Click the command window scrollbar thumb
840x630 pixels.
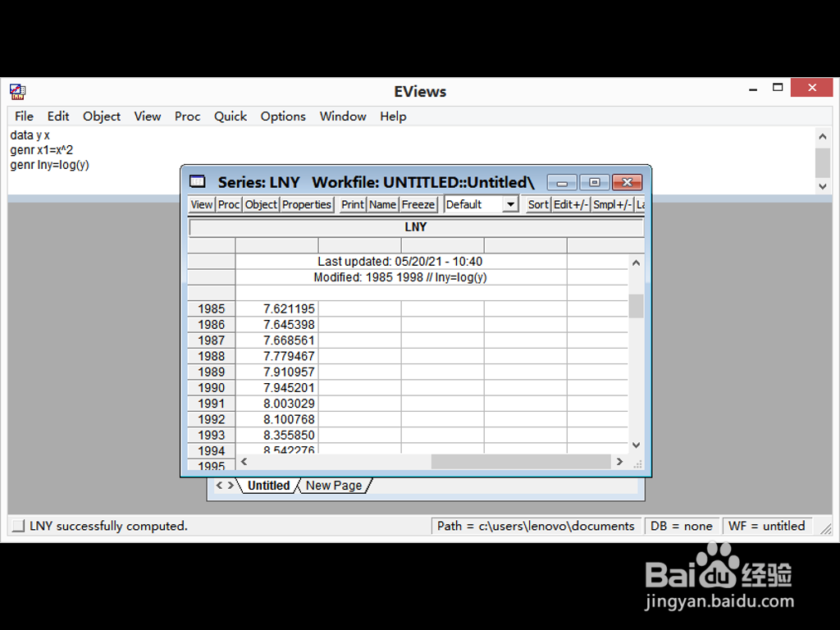[822, 162]
